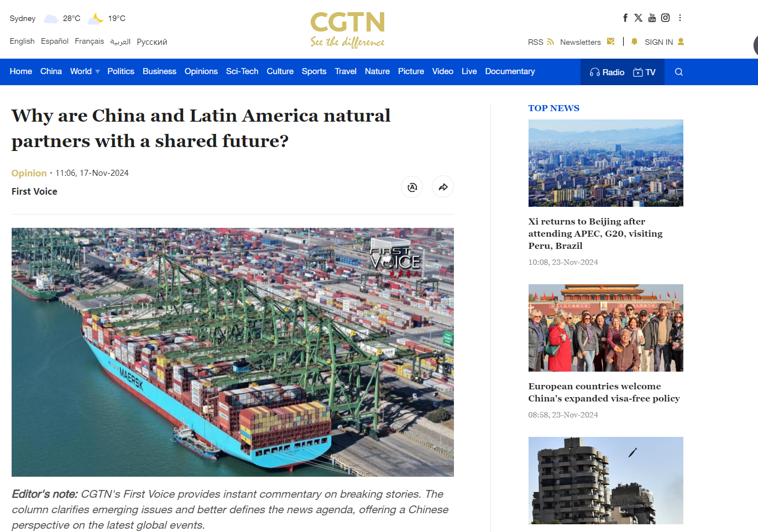This screenshot has width=758, height=532.
Task: Open the Politics section
Action: click(121, 71)
